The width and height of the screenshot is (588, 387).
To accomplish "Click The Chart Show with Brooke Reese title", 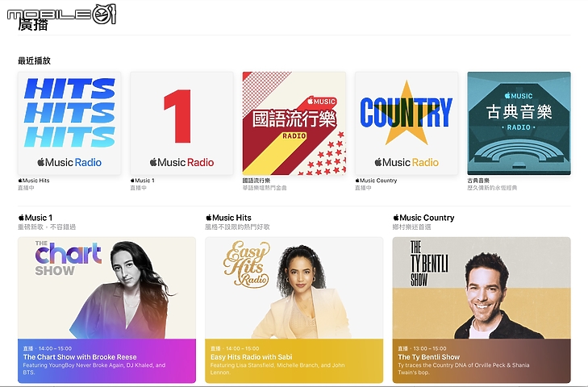I will [80, 357].
